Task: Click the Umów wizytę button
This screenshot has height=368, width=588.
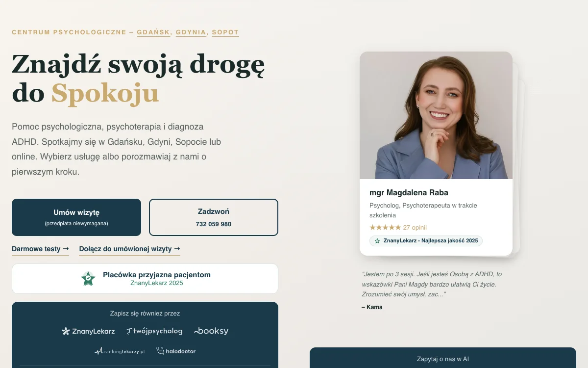Action: click(x=76, y=217)
